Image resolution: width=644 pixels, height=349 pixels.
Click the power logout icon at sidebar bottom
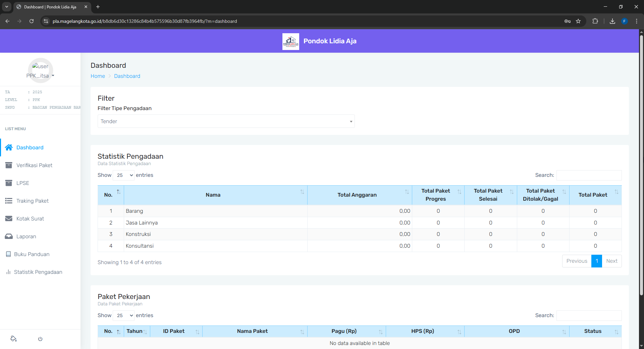pos(40,339)
